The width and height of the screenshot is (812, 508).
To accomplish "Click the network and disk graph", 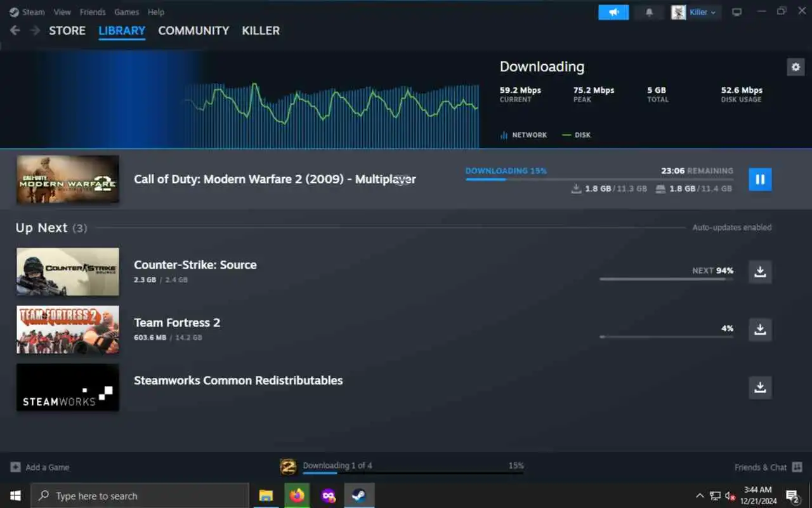I will click(332, 114).
